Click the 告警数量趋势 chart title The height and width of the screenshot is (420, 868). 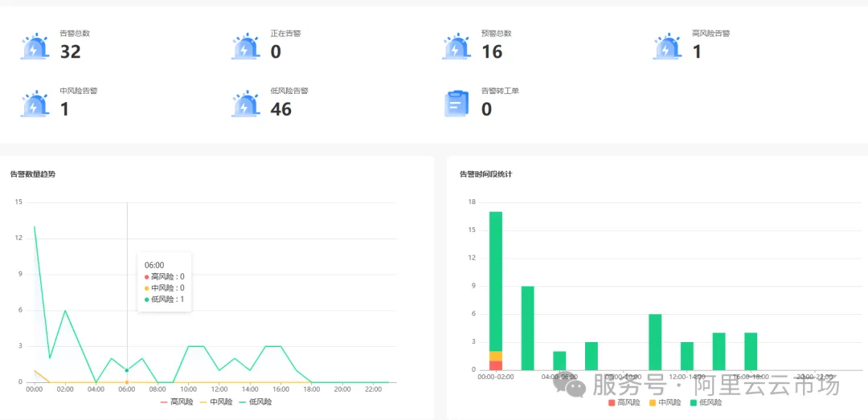(33, 174)
